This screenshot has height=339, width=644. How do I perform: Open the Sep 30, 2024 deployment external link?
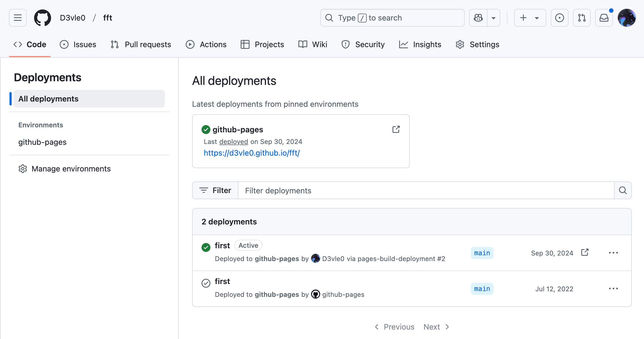tap(585, 252)
